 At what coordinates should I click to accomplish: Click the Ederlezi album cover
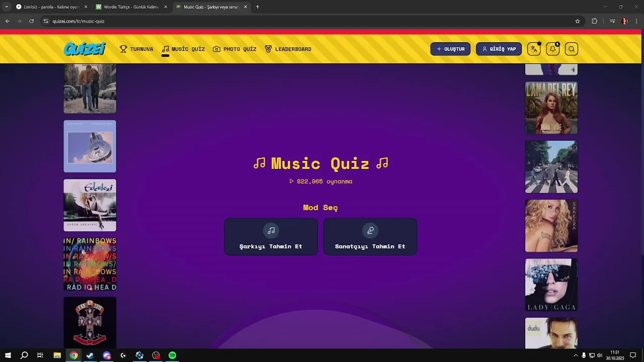(x=90, y=205)
